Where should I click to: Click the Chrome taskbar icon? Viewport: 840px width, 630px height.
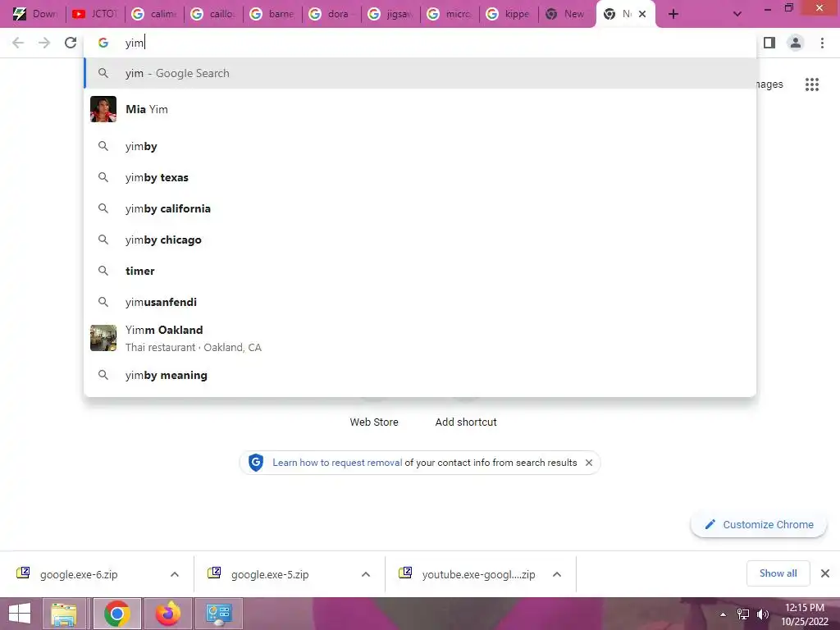[x=116, y=614]
